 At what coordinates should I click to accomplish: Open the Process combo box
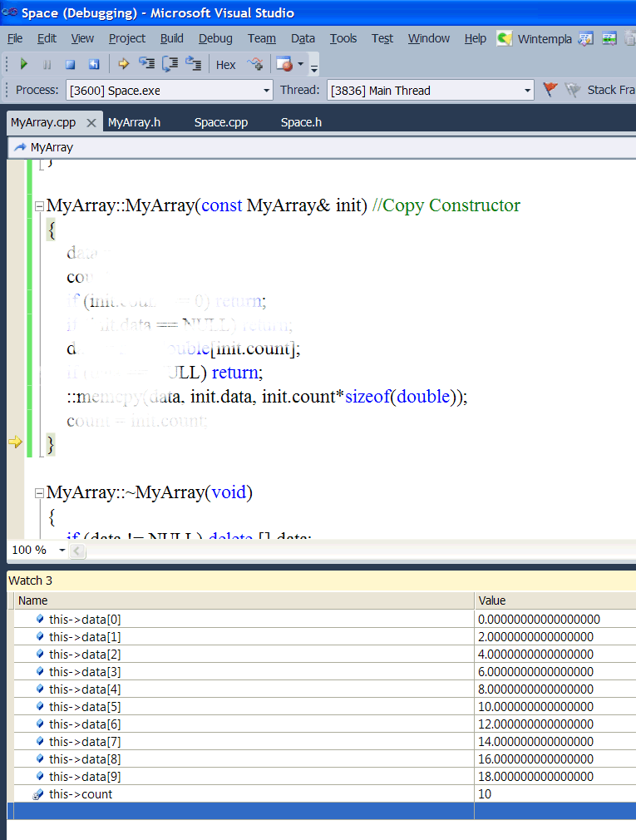point(169,91)
